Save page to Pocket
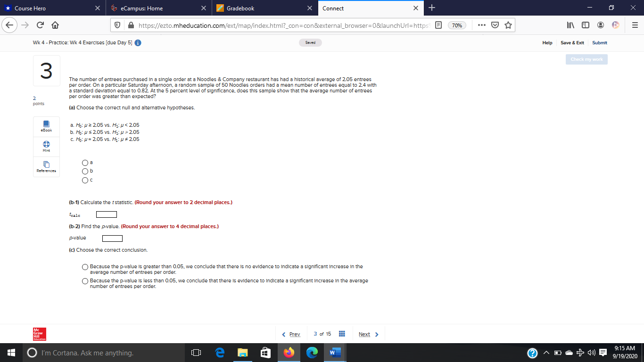The height and width of the screenshot is (362, 644). pyautogui.click(x=494, y=25)
